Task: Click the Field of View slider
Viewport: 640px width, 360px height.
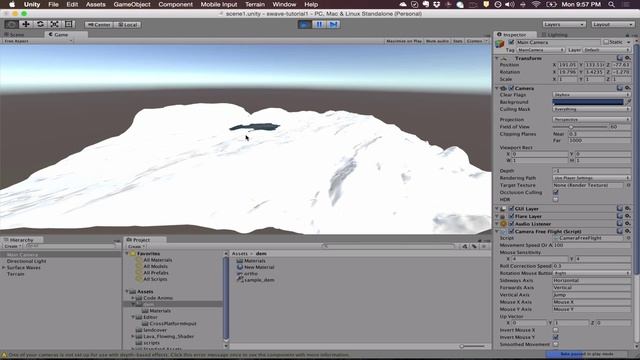Action: (580, 127)
